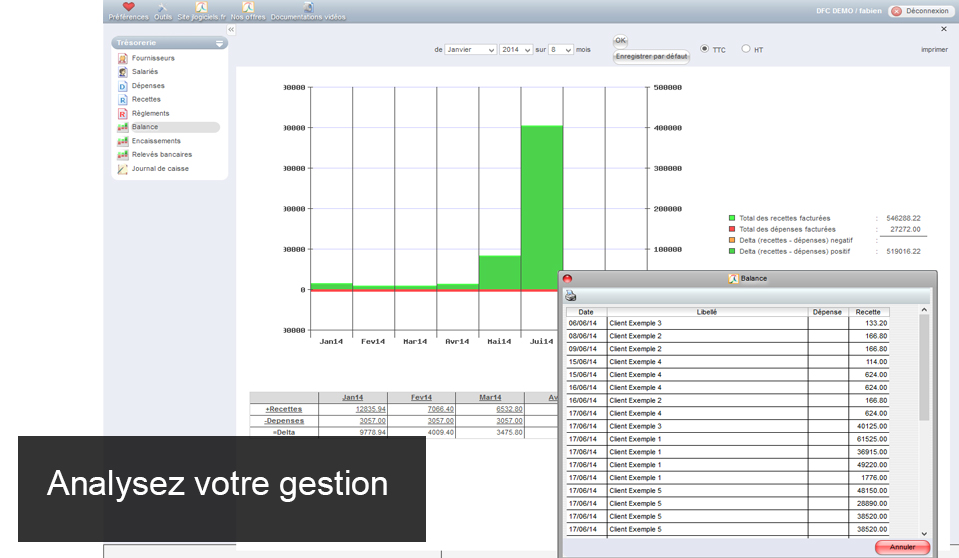Click Fev14 recettes value 7066.40
The height and width of the screenshot is (558, 959).
[440, 409]
